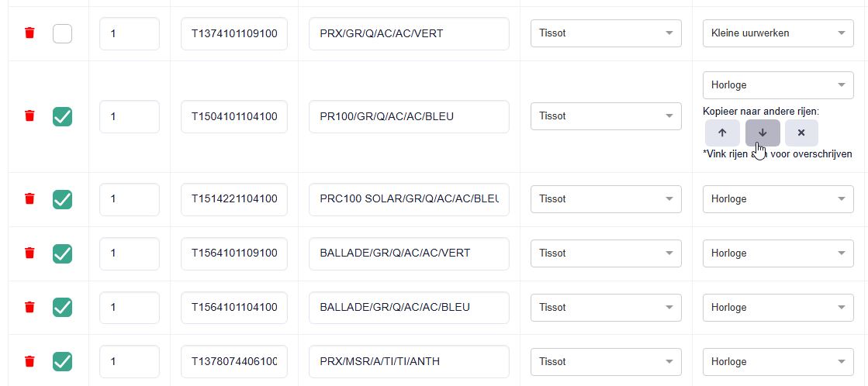Click trash icon next to BALLADE/GR/Q/AC/AC/BLEU
Viewport: 868px width, 386px height.
click(30, 307)
